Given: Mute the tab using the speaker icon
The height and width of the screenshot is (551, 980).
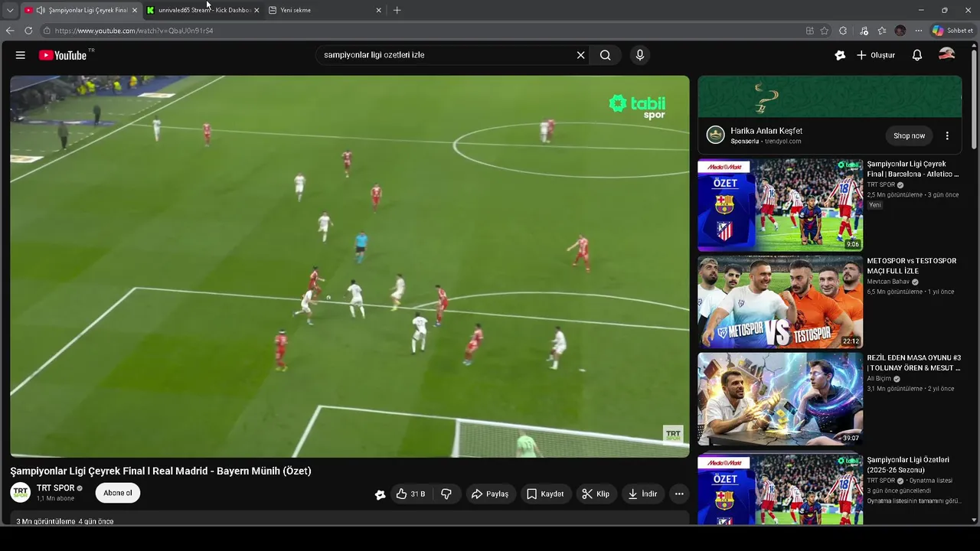Looking at the screenshot, I should coord(40,10).
